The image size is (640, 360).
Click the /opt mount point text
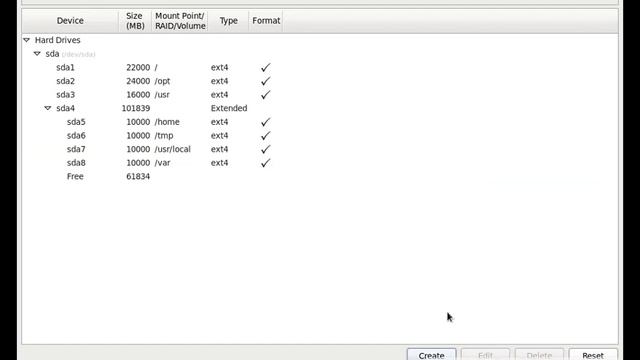(162, 81)
